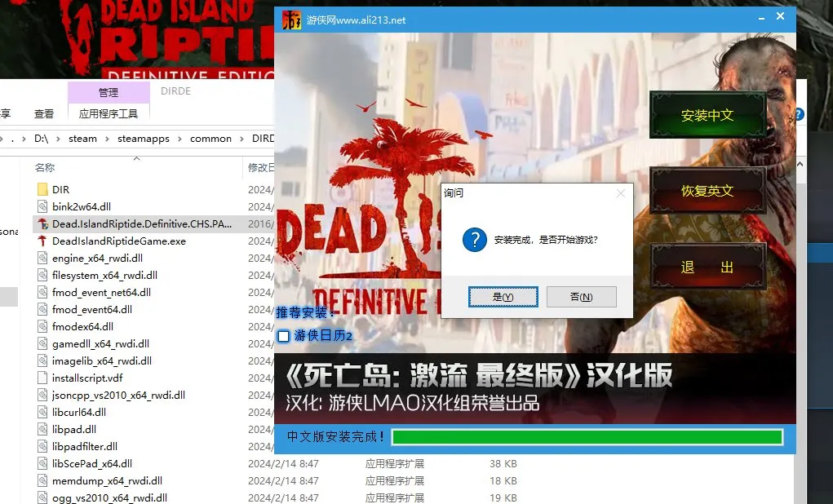The width and height of the screenshot is (833, 504).
Task: Open the 管理 ribbon tab in Explorer
Action: tap(109, 92)
